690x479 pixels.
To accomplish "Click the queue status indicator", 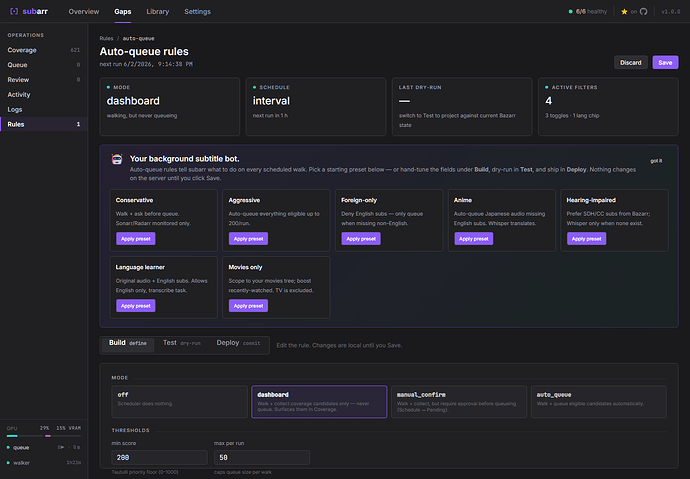I will pyautogui.click(x=8, y=448).
